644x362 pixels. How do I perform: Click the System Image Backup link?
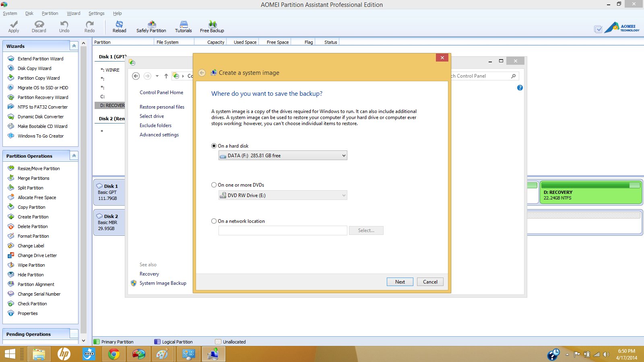tap(163, 283)
